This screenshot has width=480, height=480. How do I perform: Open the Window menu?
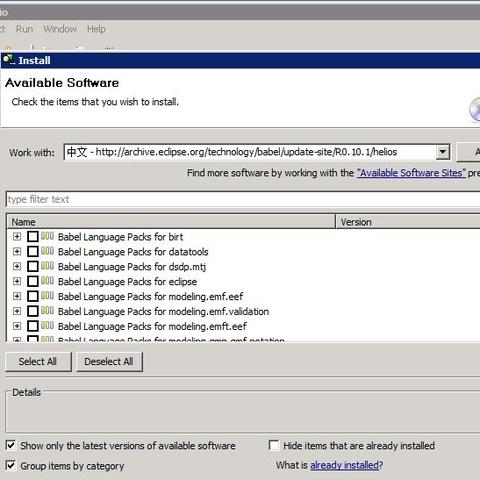coord(60,29)
